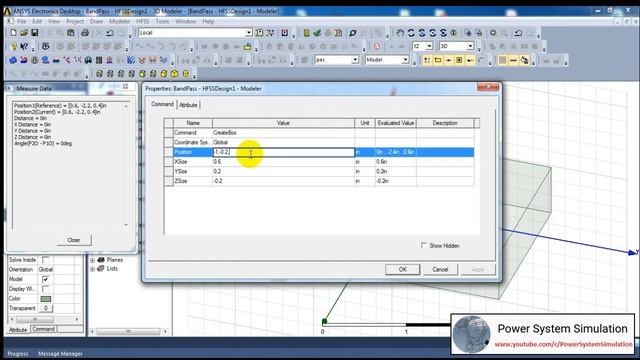Click the YSize value cell 0.2
This screenshot has height=360, width=640.
tap(283, 171)
